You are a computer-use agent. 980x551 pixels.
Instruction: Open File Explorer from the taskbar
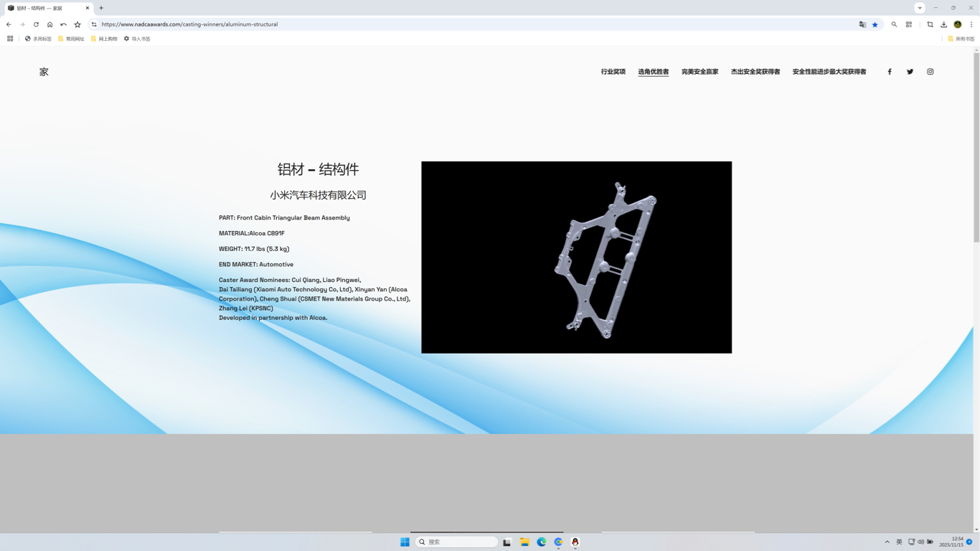coord(524,542)
